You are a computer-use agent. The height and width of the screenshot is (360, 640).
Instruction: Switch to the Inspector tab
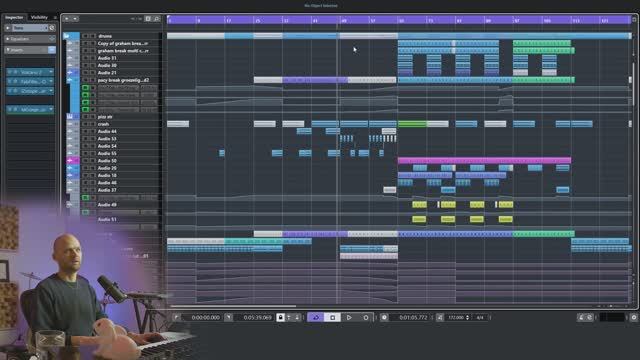pos(14,17)
